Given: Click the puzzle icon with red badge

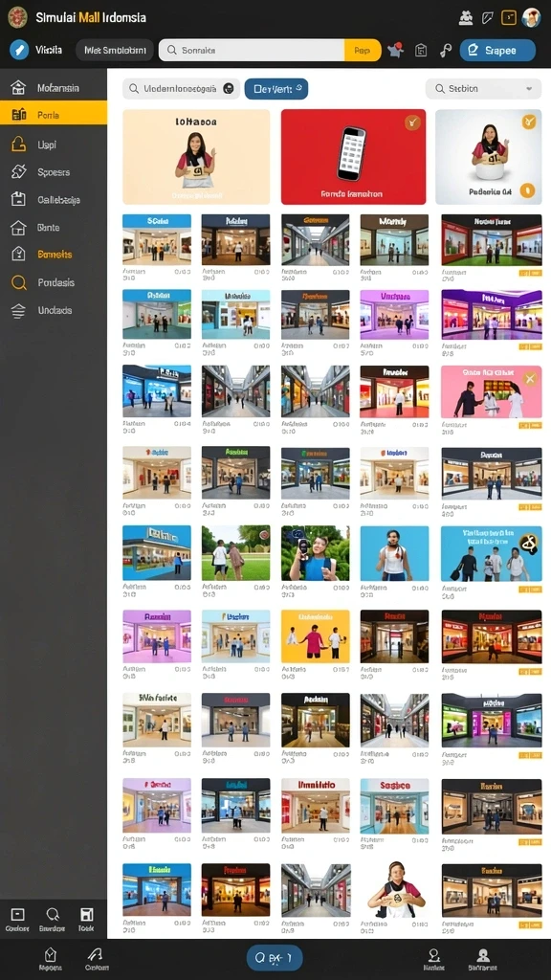Looking at the screenshot, I should coord(395,50).
